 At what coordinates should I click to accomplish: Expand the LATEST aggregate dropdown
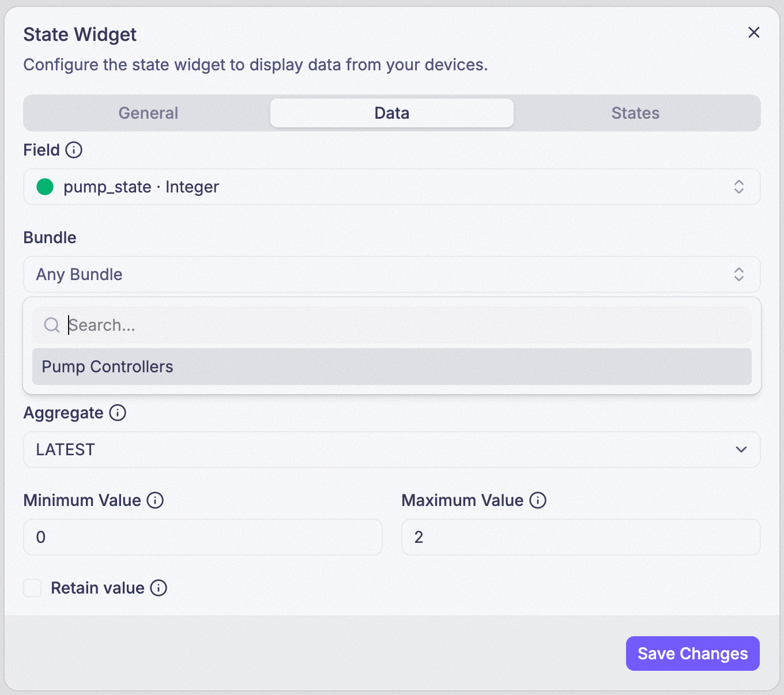pos(392,450)
